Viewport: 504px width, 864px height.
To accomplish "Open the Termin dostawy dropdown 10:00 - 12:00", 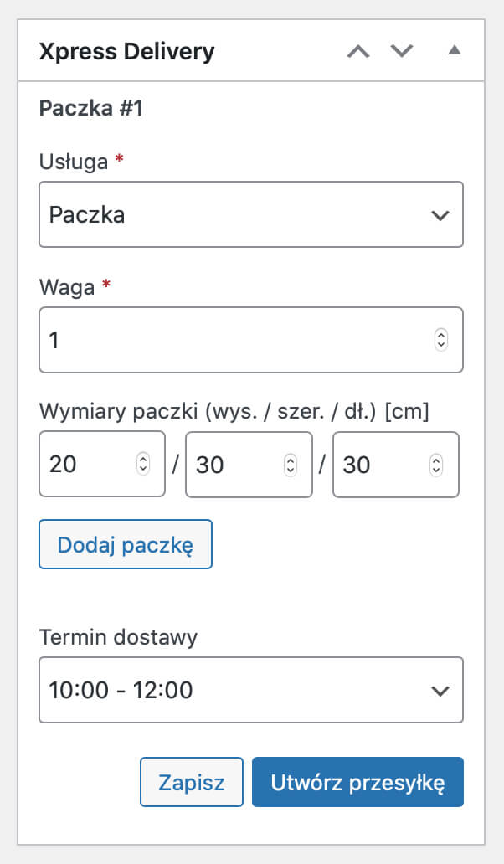I will click(x=251, y=690).
